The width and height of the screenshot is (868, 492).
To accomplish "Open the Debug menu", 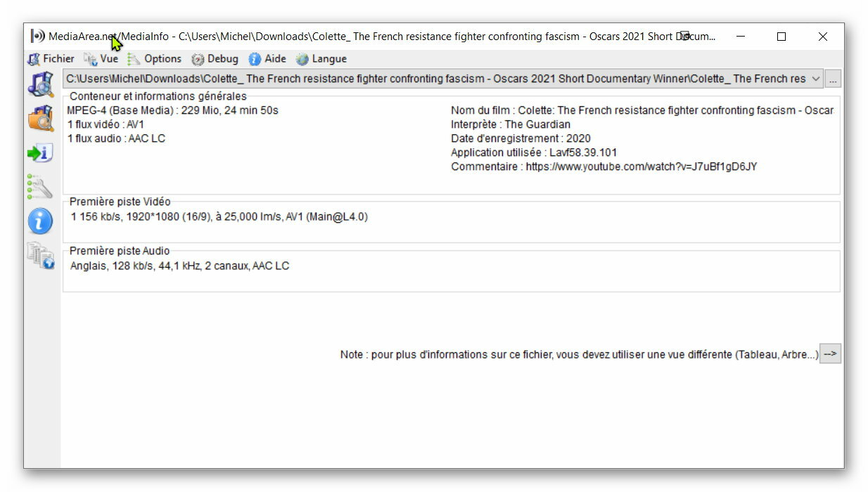I will pos(215,59).
